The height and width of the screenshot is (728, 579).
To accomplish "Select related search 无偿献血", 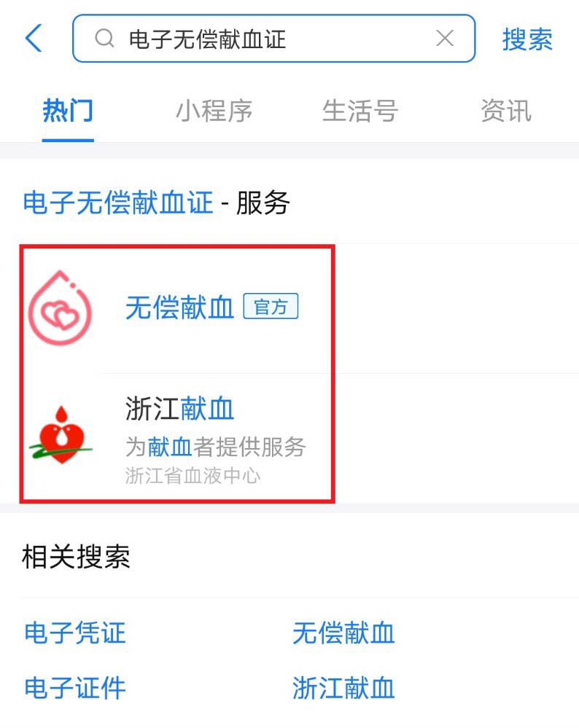I will point(343,633).
